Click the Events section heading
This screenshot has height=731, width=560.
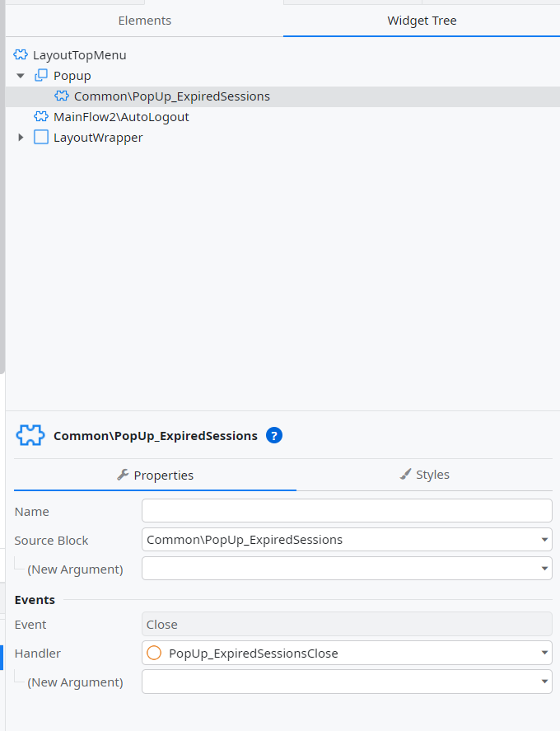(35, 600)
